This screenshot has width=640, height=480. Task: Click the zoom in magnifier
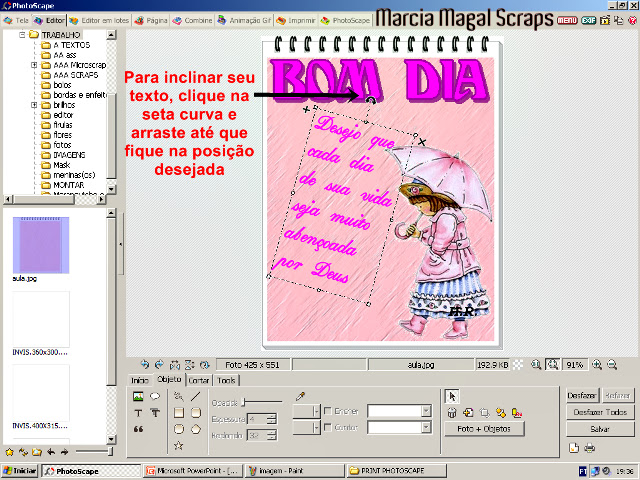pos(597,364)
